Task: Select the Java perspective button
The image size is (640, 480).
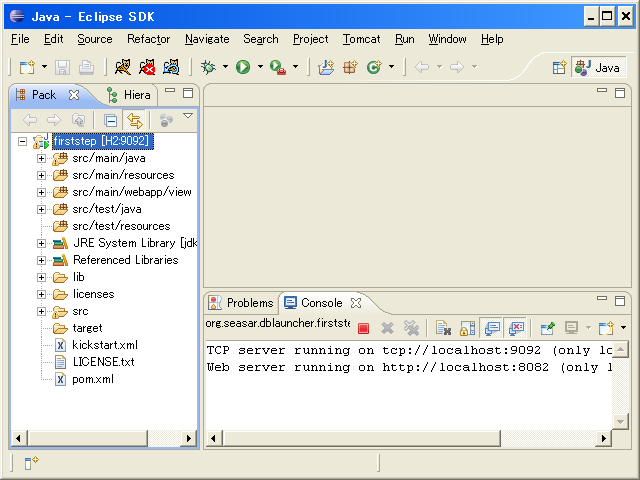Action: point(598,67)
